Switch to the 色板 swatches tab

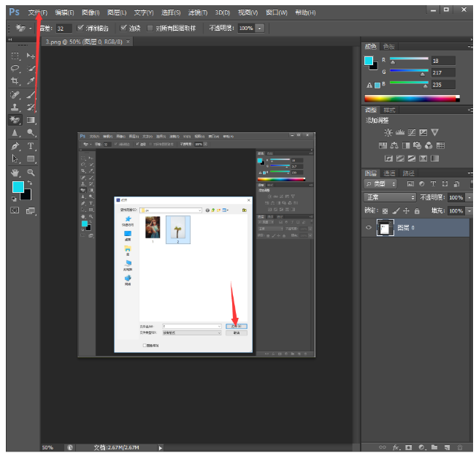(390, 46)
